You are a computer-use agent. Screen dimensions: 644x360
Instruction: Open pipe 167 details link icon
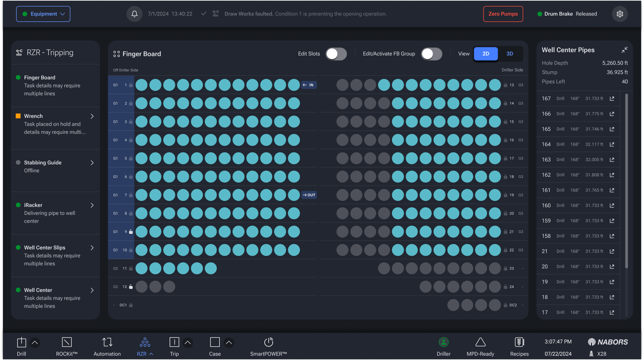[612, 99]
